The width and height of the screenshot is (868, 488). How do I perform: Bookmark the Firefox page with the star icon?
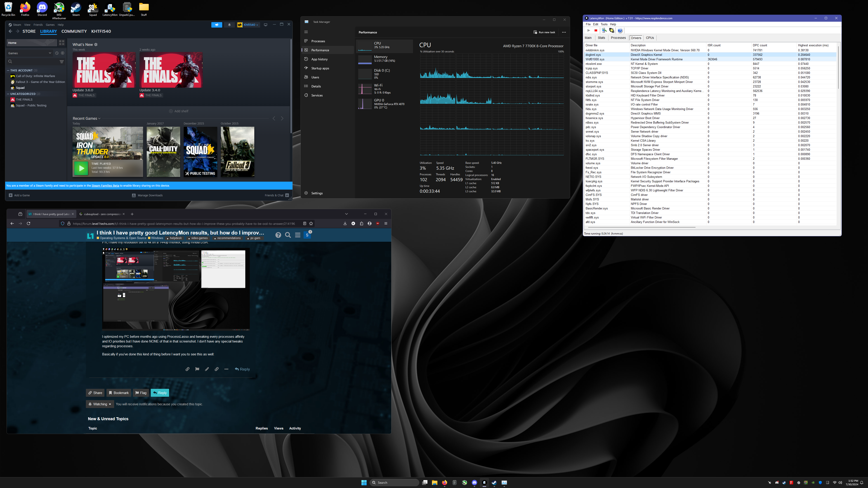click(311, 223)
